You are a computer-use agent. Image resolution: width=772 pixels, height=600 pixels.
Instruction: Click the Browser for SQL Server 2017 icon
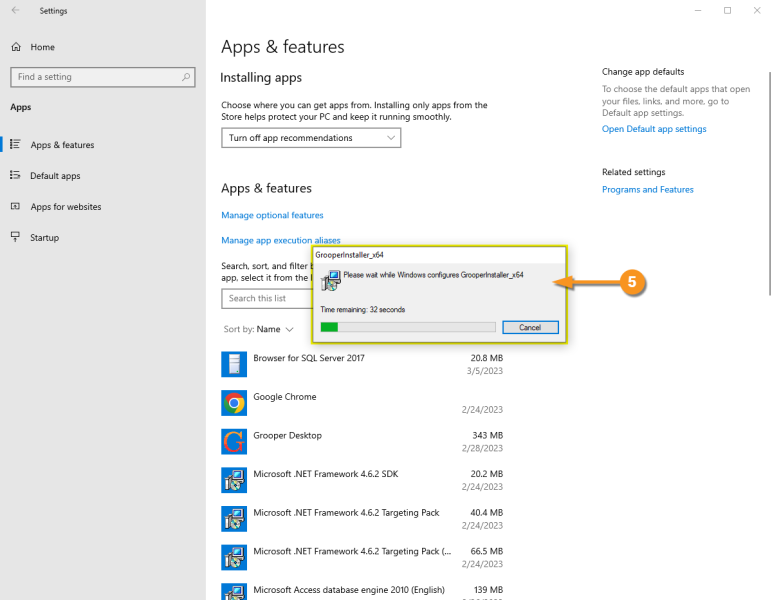[x=234, y=364]
